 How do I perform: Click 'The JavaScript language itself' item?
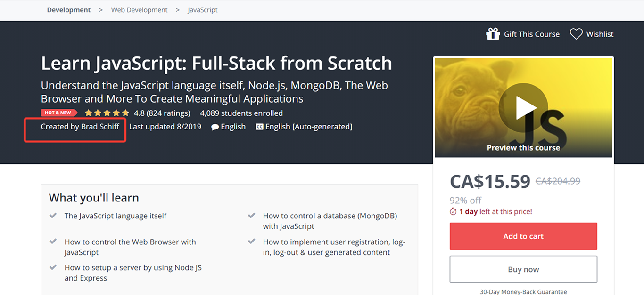pos(116,216)
